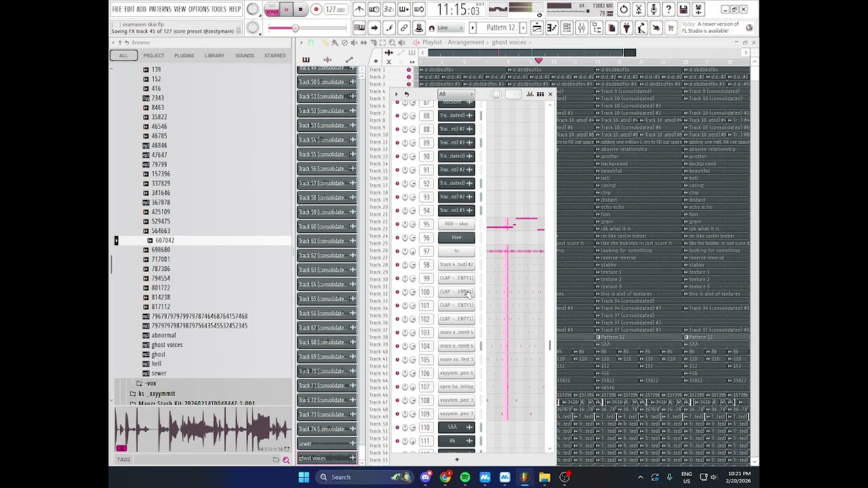Image resolution: width=868 pixels, height=488 pixels.
Task: Open the TOOLS menu
Action: pos(219,9)
